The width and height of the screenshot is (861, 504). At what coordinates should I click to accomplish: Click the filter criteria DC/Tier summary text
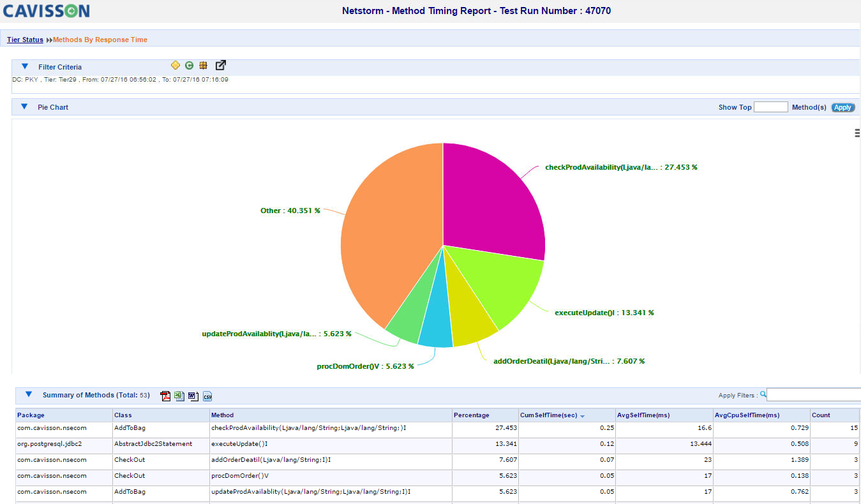point(120,80)
